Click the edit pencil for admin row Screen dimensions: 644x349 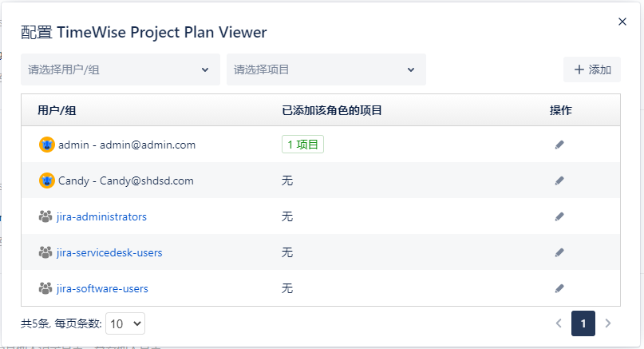click(x=559, y=145)
